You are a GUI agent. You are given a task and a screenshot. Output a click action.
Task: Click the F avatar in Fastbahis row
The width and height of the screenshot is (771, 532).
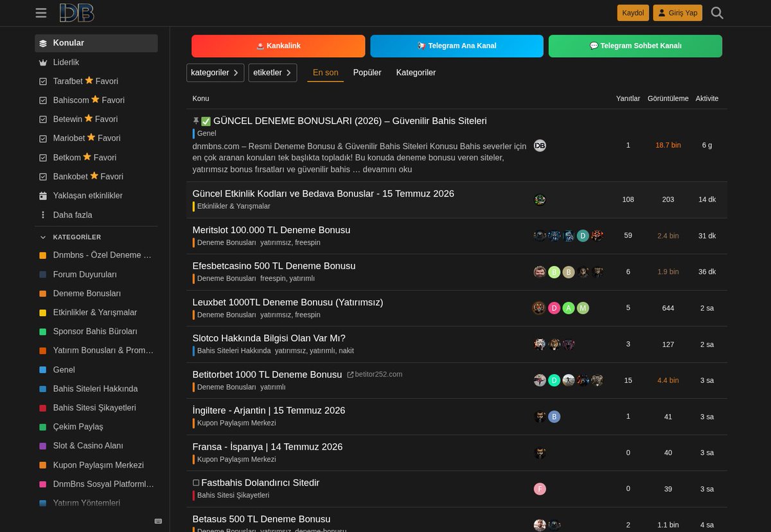click(x=540, y=489)
